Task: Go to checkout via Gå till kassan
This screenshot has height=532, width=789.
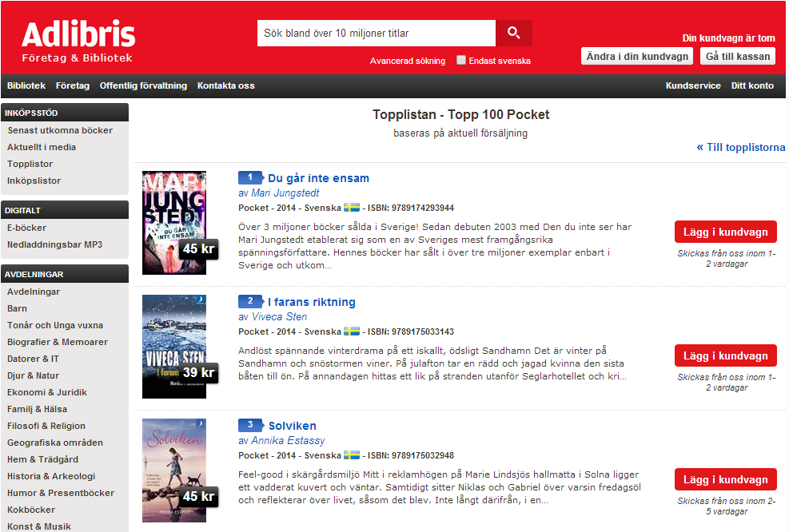Action: [738, 57]
